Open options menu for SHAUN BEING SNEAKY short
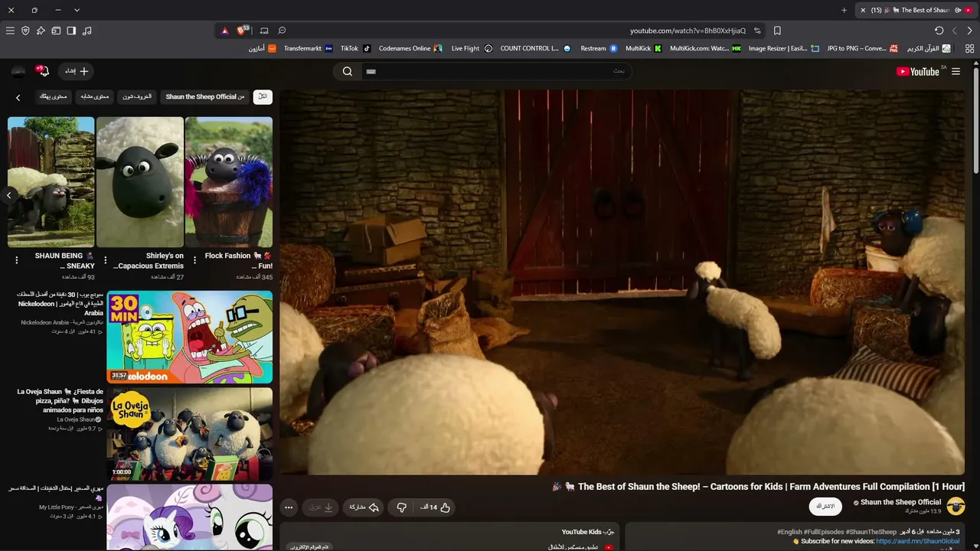 pos(17,260)
